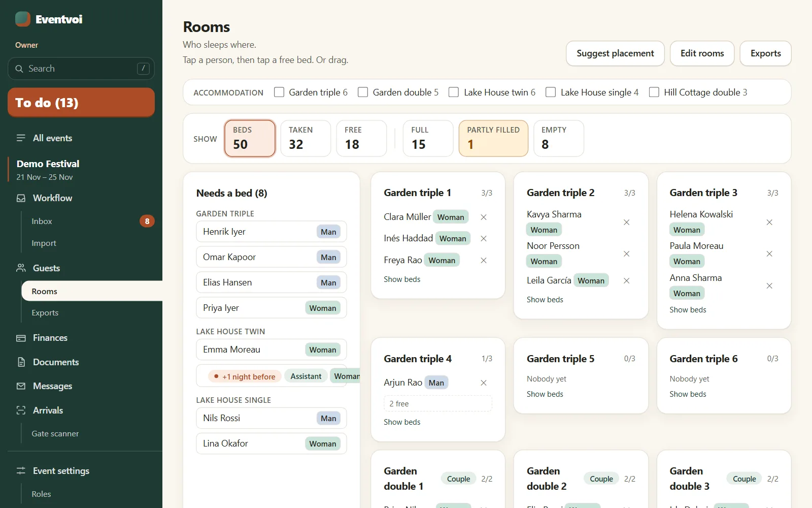Remove Clara Müller from Garden triple 1
Screen dimensions: 812x508
(x=484, y=217)
